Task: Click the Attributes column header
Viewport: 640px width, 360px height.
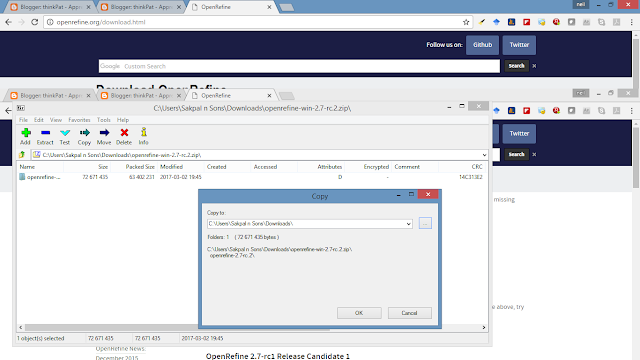Action: [x=321, y=167]
